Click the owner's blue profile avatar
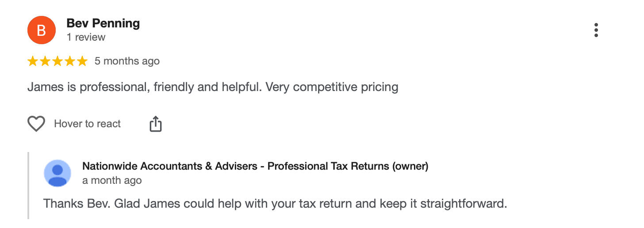 (57, 173)
